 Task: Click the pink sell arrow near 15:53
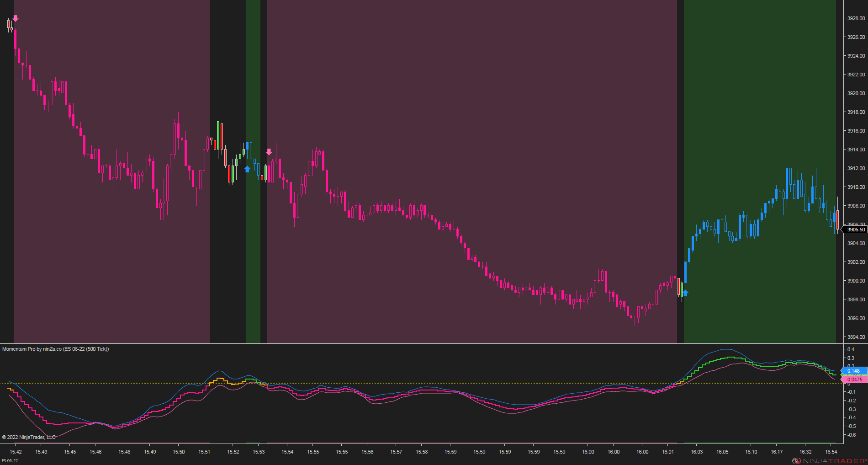point(269,152)
